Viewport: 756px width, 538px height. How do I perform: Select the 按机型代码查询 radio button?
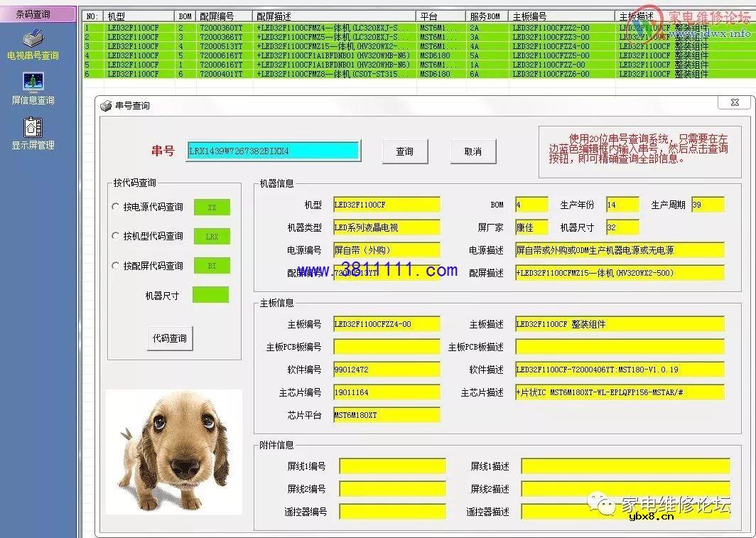(116, 236)
